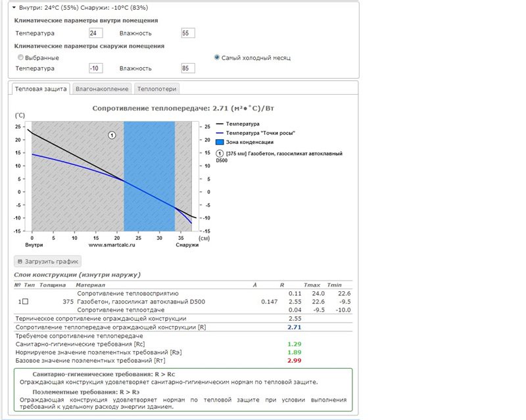Click the indoor temperature field showing 24
This screenshot has width=526, height=420.
coord(95,33)
